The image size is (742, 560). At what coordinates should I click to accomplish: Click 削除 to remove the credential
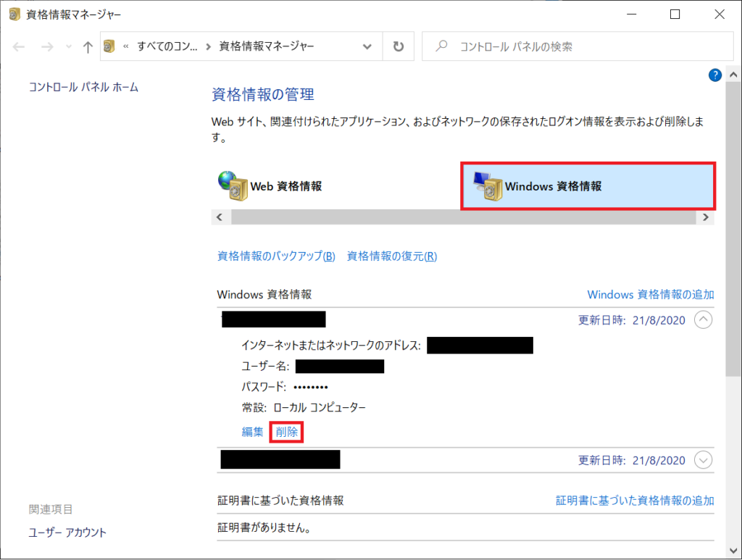pos(287,432)
